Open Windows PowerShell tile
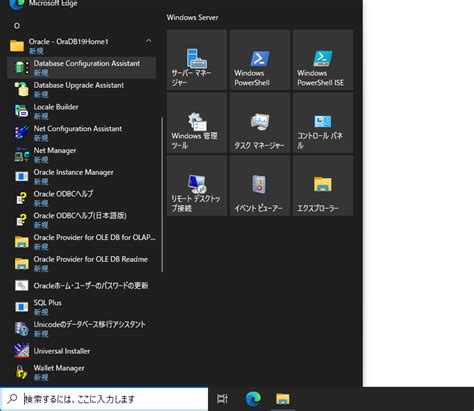Viewport: 474px width, 411px height. 260,60
